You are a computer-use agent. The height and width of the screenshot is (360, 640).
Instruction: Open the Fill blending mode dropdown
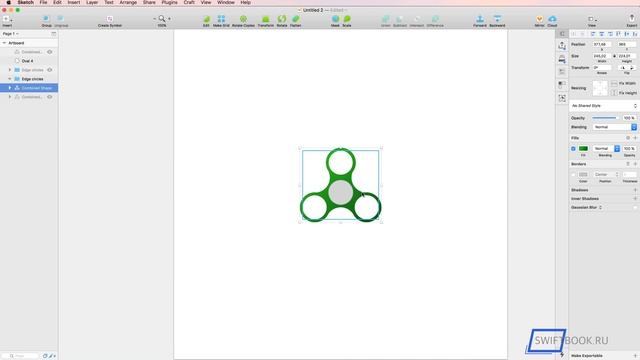click(607, 149)
